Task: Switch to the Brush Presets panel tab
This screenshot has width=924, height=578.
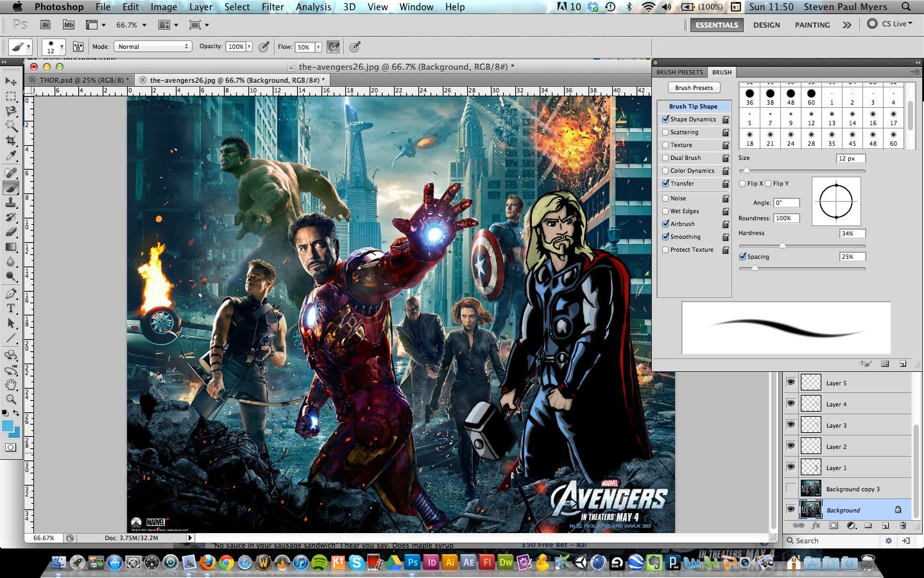Action: point(680,72)
